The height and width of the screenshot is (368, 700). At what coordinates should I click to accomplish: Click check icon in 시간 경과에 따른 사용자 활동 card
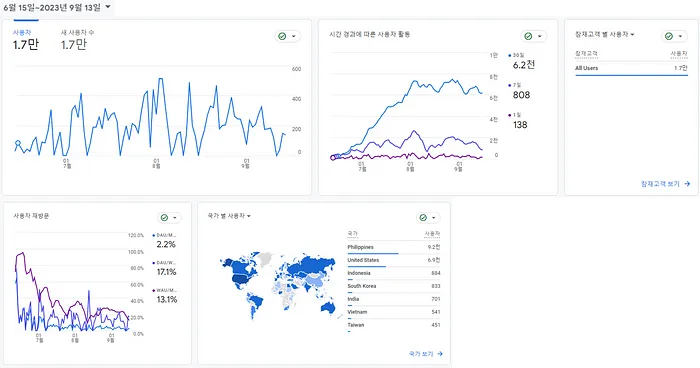coord(528,36)
